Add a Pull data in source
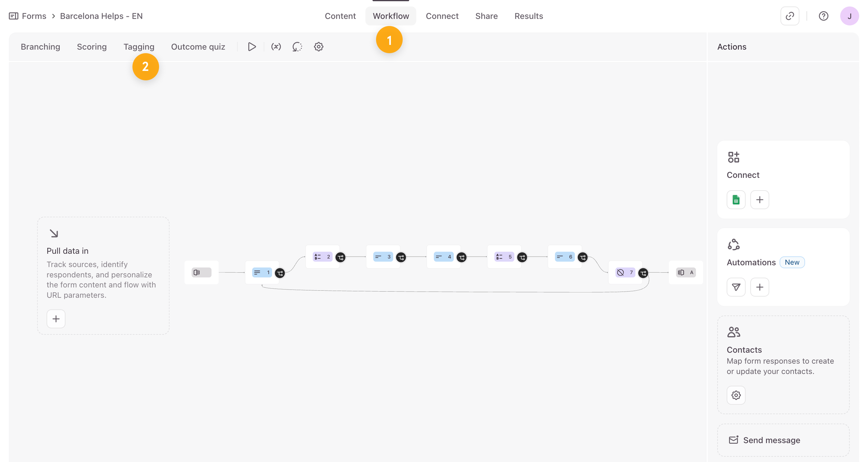868x462 pixels. click(56, 318)
